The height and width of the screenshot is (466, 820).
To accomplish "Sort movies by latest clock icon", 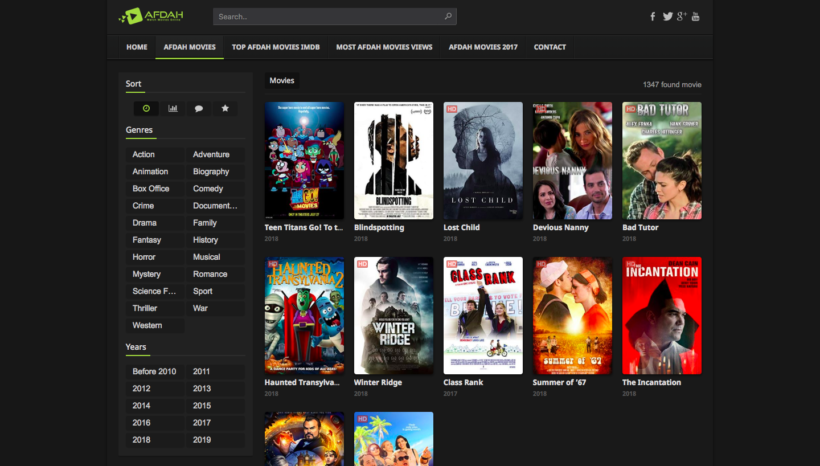I will coord(146,108).
